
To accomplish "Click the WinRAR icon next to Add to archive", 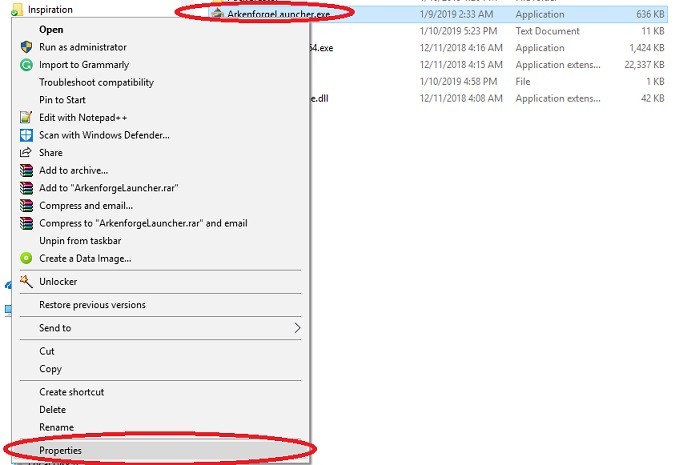I will click(x=26, y=171).
